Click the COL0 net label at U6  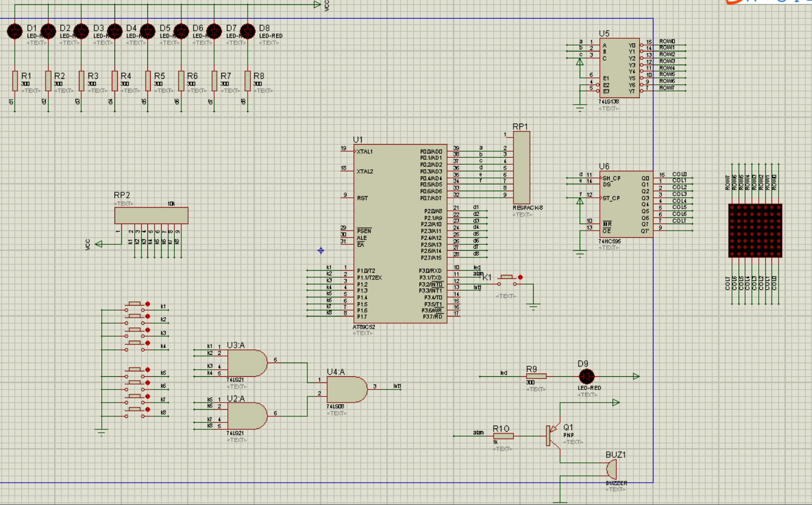[x=679, y=175]
